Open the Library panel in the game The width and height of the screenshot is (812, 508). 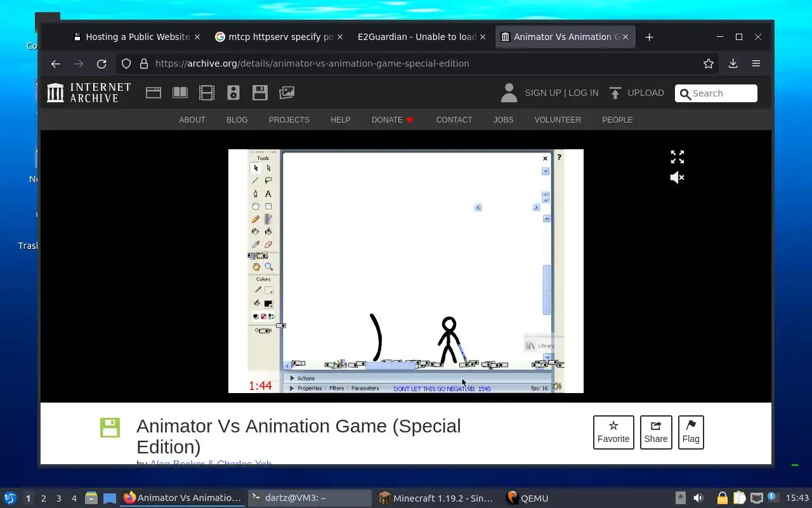[540, 345]
